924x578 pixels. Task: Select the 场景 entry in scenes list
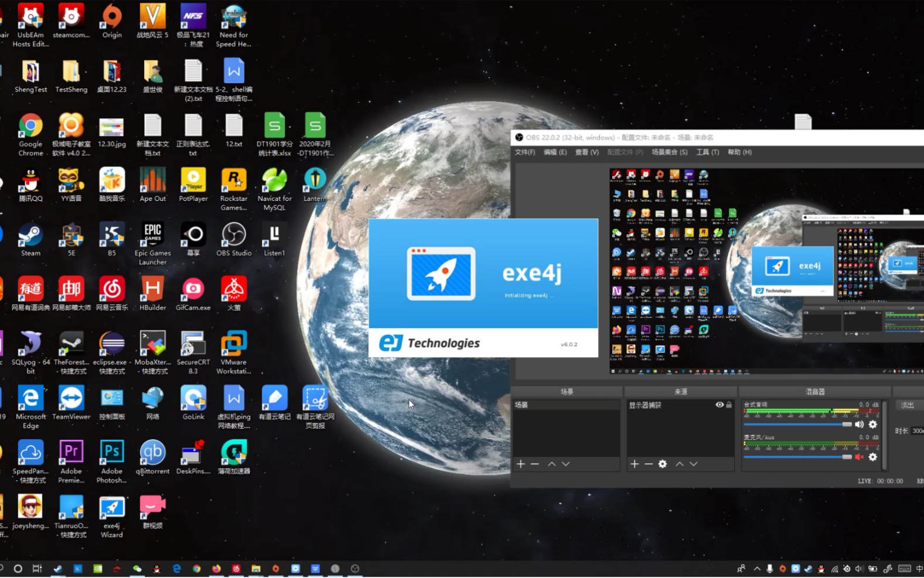(x=566, y=405)
